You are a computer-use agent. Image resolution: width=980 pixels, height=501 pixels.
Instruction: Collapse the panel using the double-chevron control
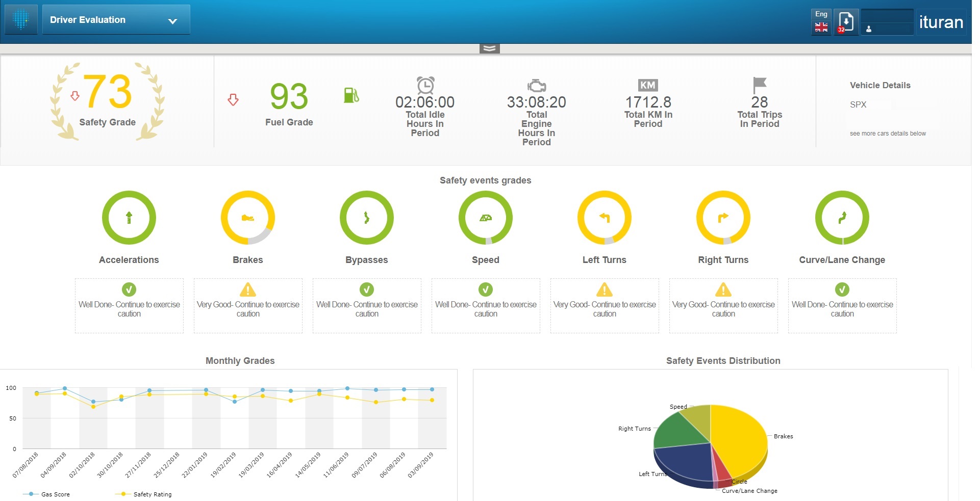click(x=489, y=47)
